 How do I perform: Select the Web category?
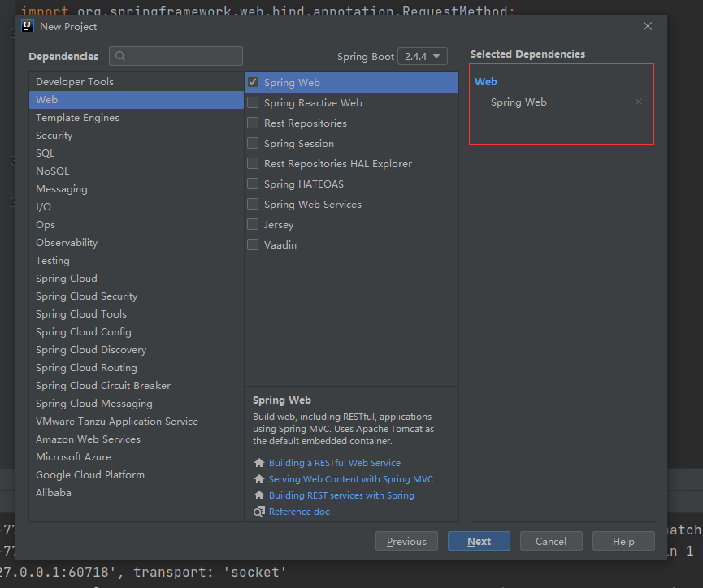(137, 100)
